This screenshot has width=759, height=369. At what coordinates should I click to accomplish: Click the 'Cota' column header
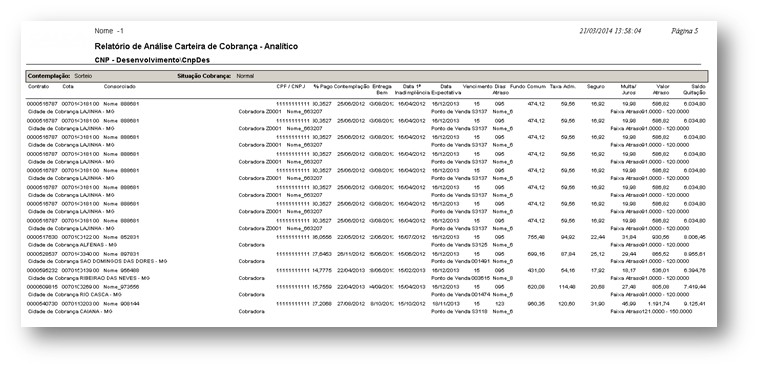[x=68, y=87]
